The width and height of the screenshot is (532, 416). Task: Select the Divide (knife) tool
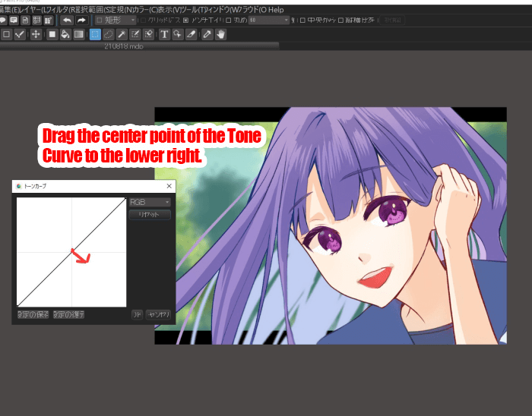click(x=191, y=34)
